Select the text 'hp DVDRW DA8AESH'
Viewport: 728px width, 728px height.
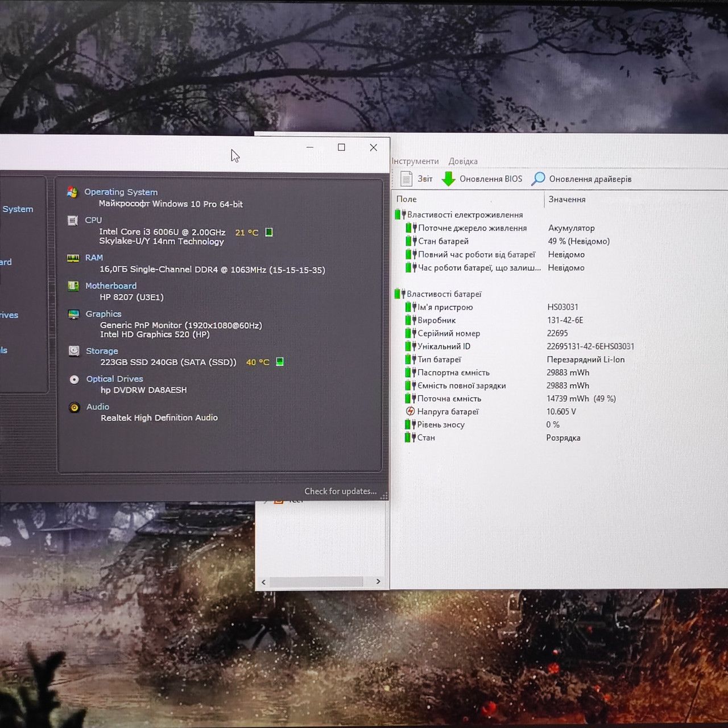coord(143,390)
